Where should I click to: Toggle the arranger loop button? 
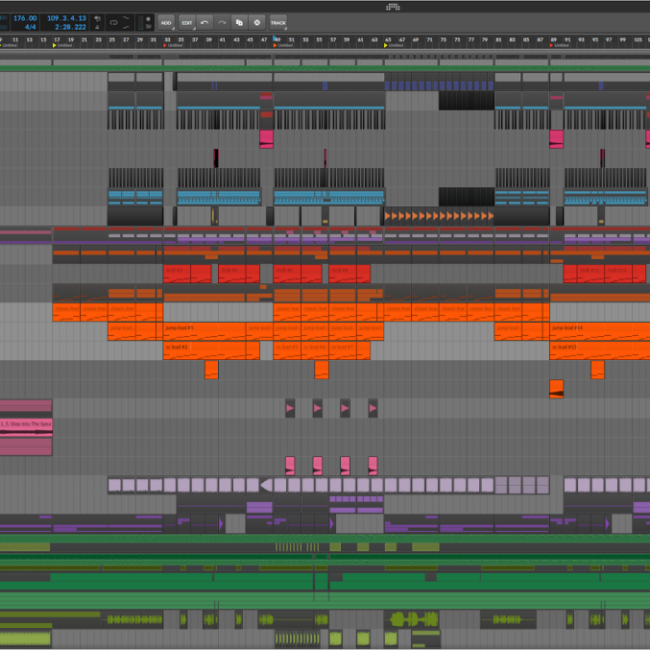click(114, 21)
